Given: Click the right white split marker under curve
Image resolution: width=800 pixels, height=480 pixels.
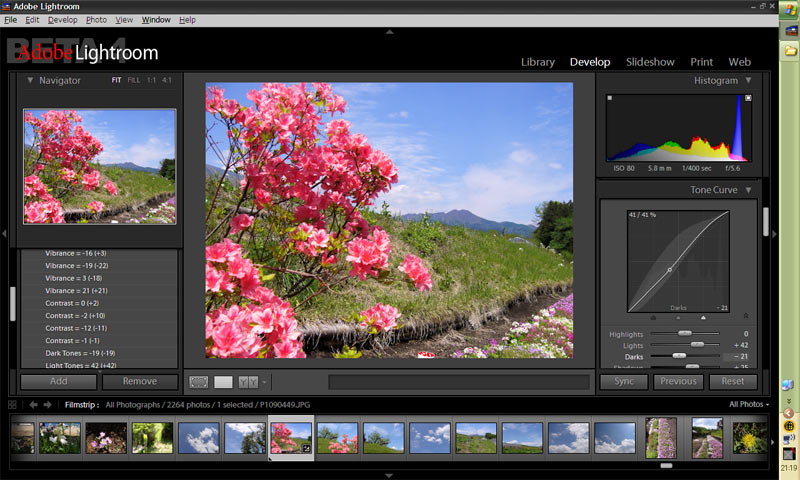Looking at the screenshot, I should (703, 317).
